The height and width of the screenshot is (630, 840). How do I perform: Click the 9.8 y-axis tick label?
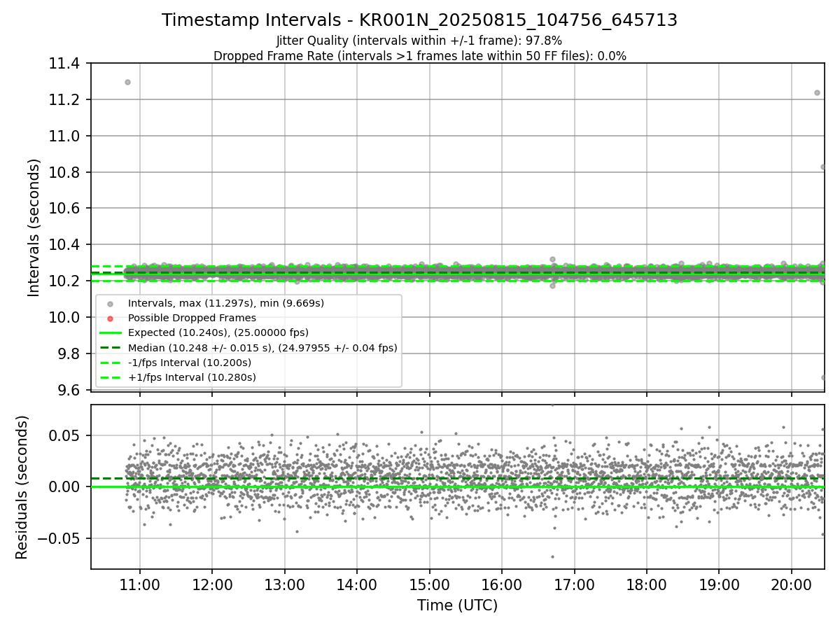tap(69, 354)
